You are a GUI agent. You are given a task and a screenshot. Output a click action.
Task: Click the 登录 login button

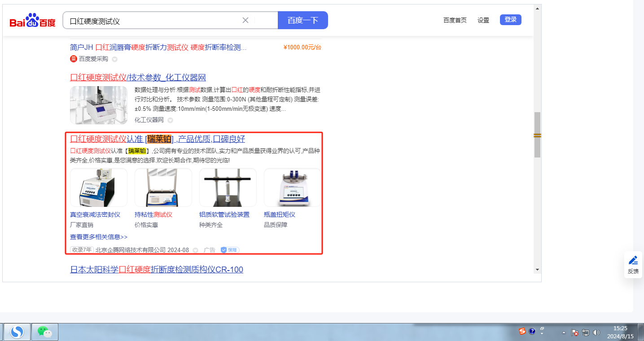[511, 20]
